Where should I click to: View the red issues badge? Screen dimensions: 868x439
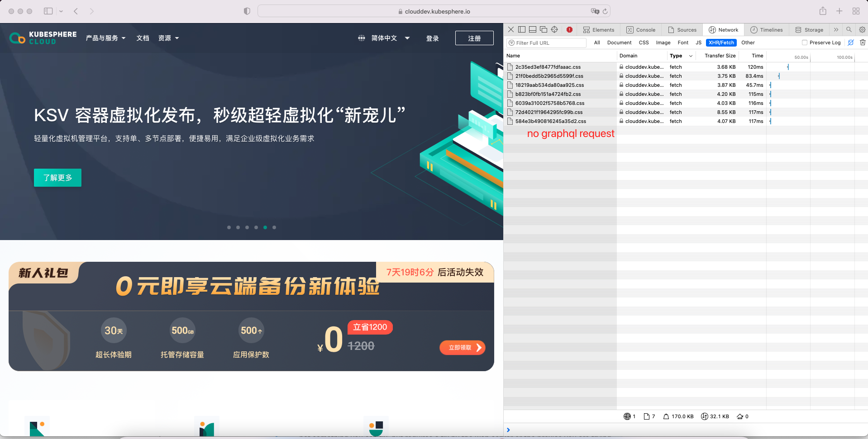tap(569, 29)
